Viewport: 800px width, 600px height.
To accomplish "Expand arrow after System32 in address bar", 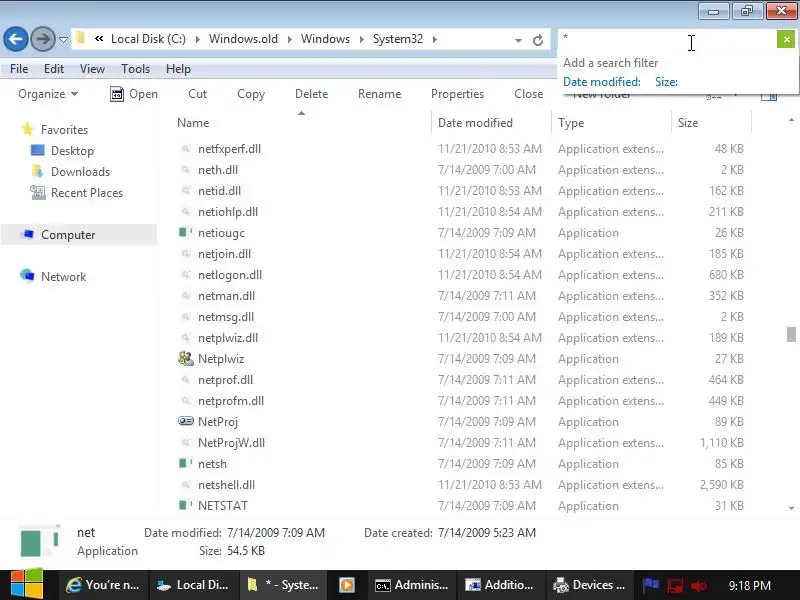I will click(x=435, y=39).
